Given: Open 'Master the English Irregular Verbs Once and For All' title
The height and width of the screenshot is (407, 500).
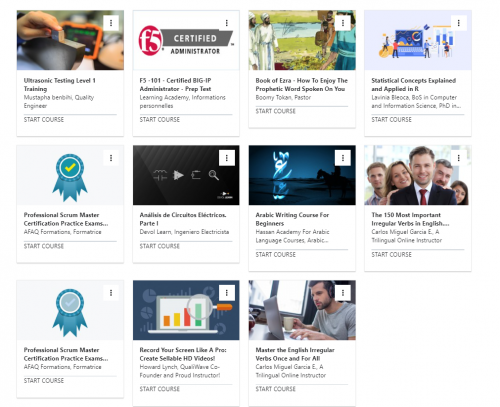Looking at the screenshot, I should (x=295, y=354).
